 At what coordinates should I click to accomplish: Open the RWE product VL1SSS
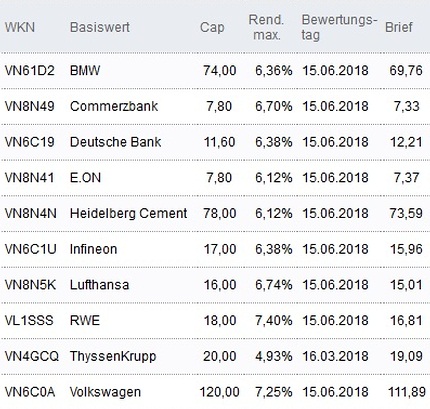[29, 320]
